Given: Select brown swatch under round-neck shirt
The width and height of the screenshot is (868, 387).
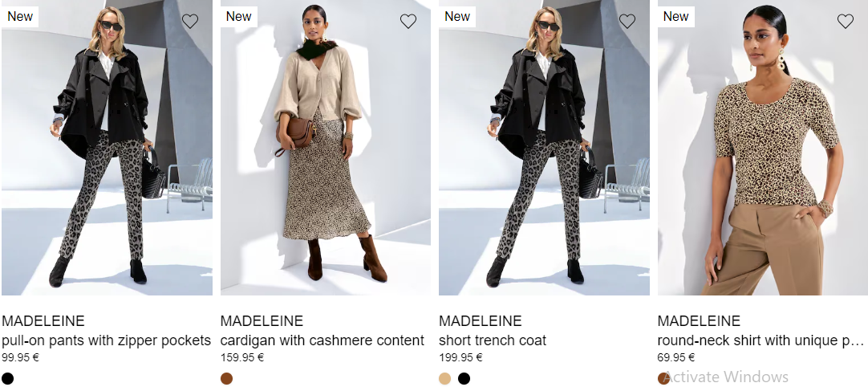Looking at the screenshot, I should point(663,379).
